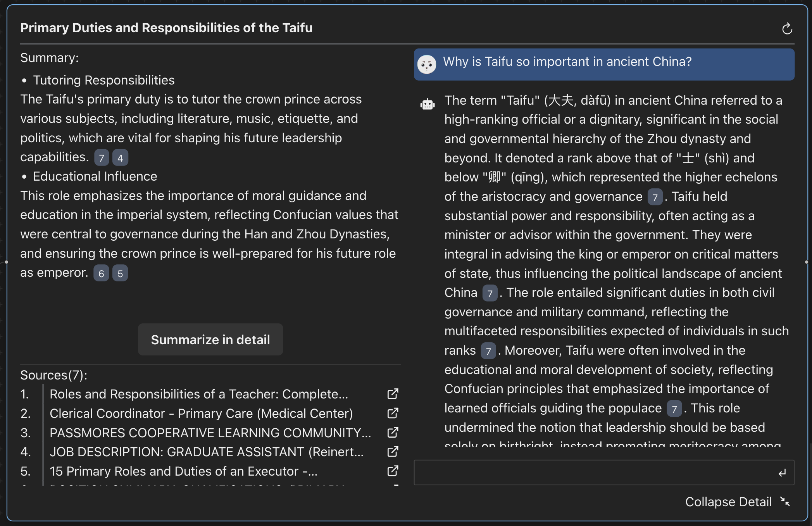Open '15 Primary Roles and Duties of an Executor'

(x=184, y=471)
